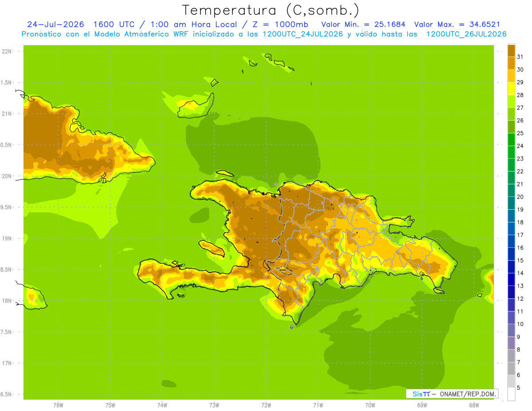Click the legend value 7

click(519, 362)
